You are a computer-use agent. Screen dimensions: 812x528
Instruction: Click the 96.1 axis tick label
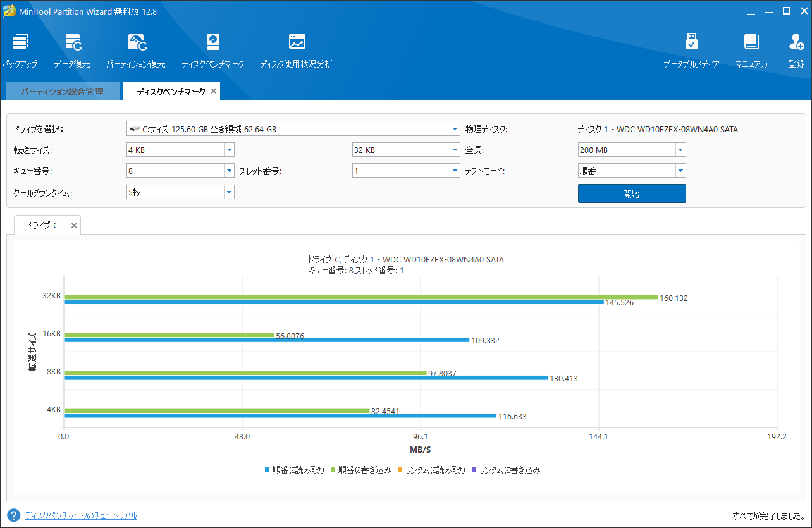(x=421, y=437)
